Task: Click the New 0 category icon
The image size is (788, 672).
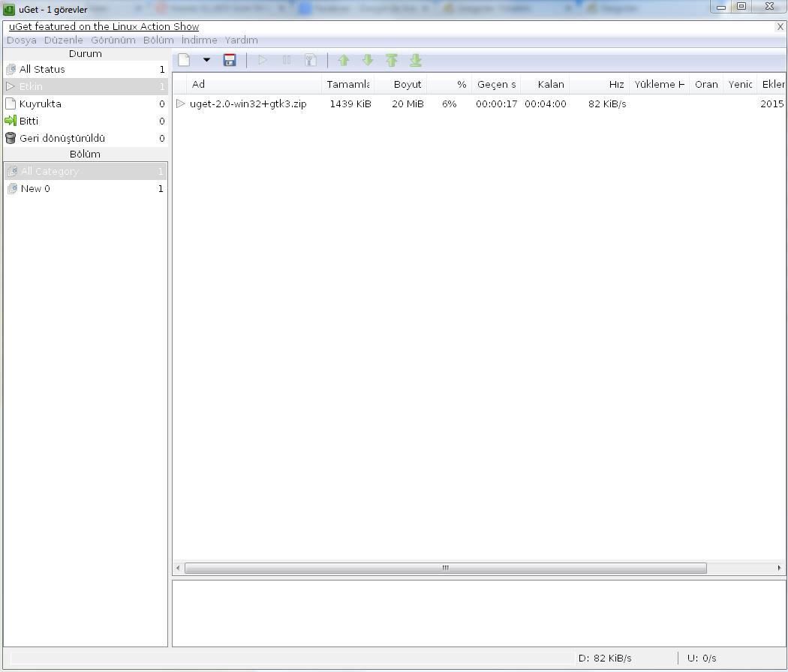Action: pyautogui.click(x=13, y=189)
